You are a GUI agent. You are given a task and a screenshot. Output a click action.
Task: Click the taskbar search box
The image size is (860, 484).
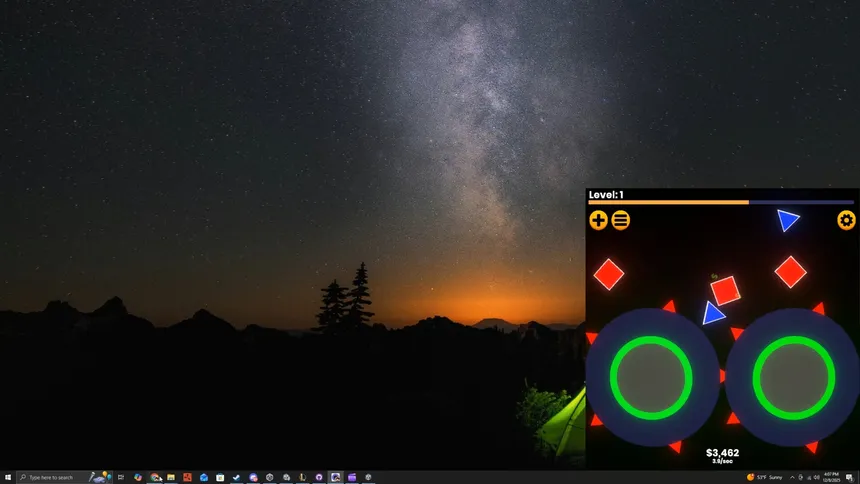click(55, 477)
